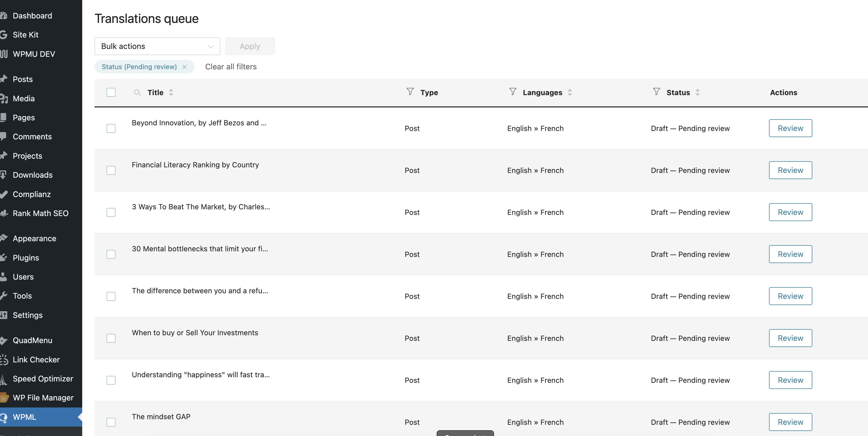Check The difference between you row checkbox
Viewport: 868px width, 436px height.
coord(111,296)
